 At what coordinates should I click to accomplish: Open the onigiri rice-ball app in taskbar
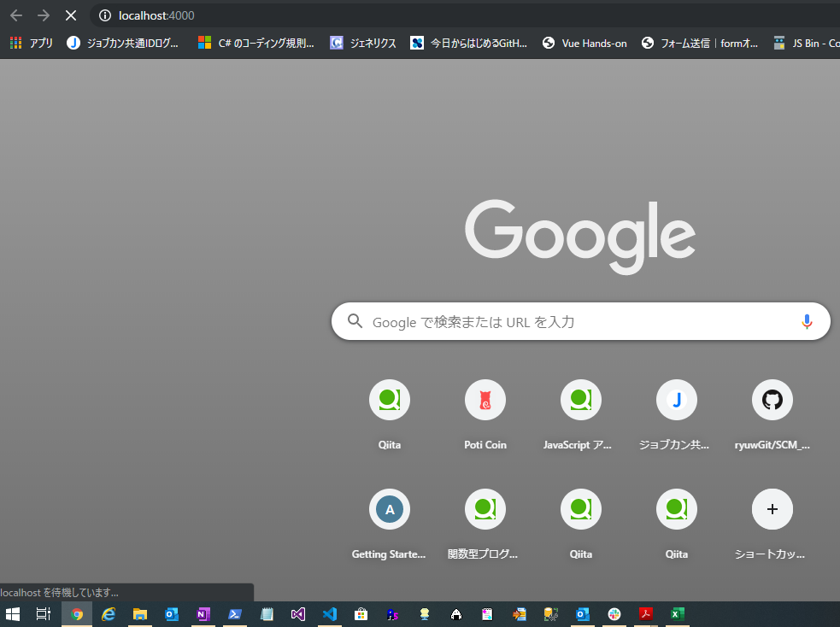pyautogui.click(x=456, y=614)
